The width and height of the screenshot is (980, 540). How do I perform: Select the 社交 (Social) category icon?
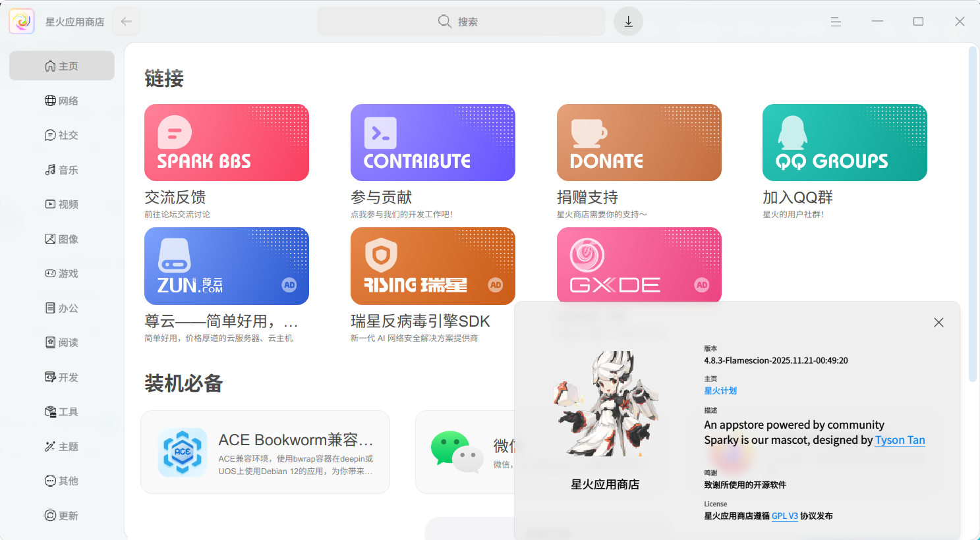[x=61, y=135]
